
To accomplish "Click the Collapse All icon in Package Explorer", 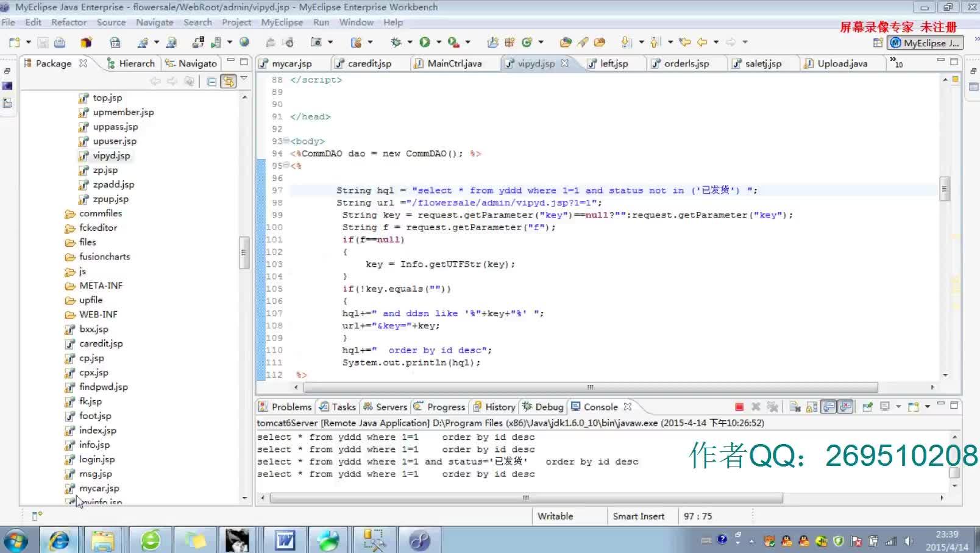I will 211,80.
